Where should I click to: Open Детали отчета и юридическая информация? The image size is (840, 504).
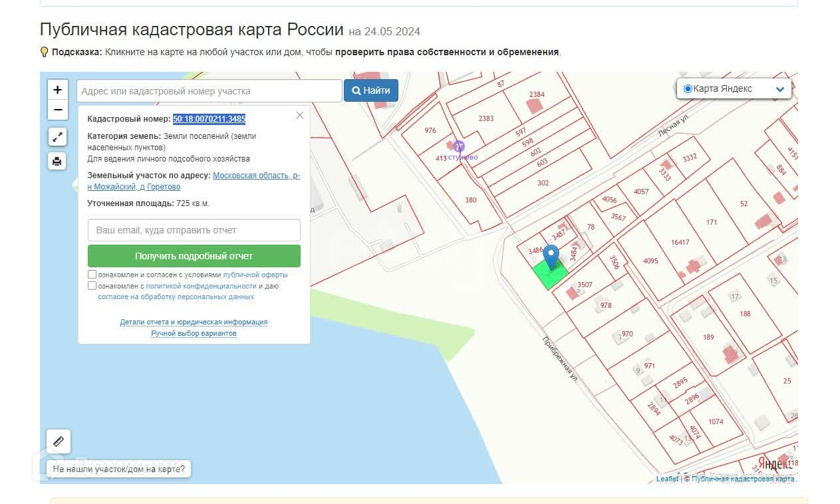194,322
